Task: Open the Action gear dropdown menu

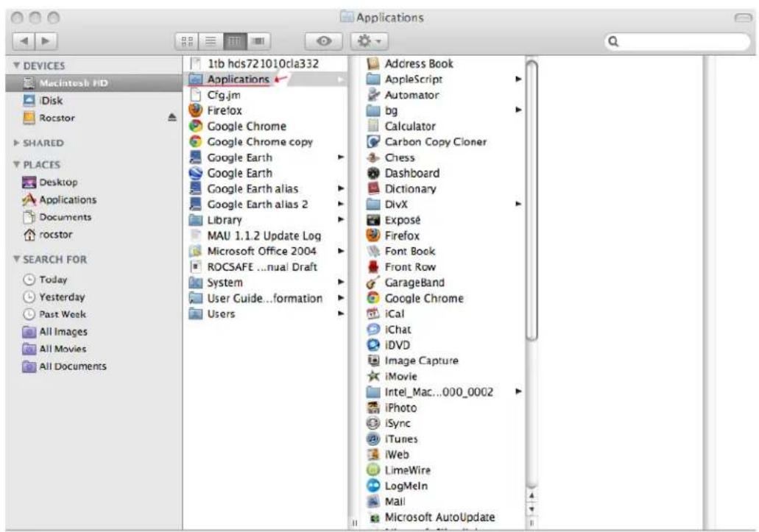Action: (369, 41)
